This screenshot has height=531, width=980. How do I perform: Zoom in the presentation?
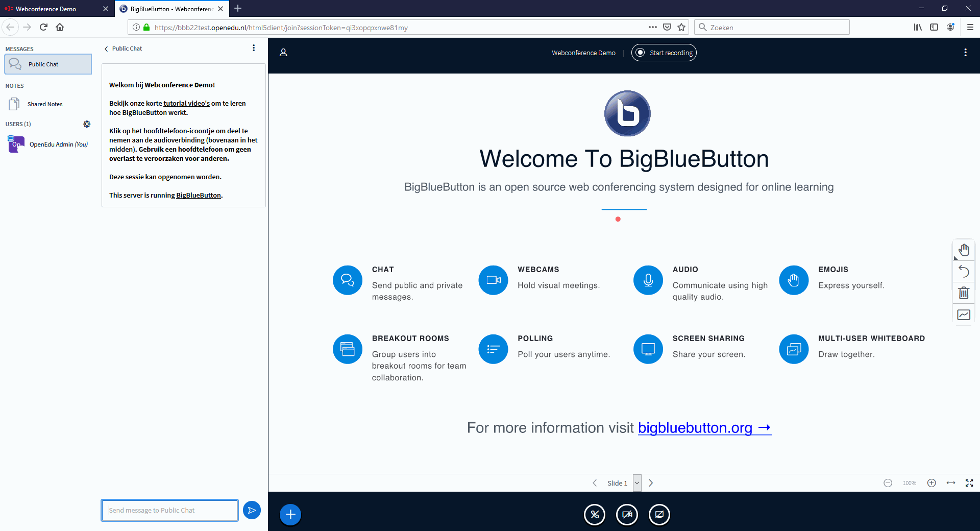pyautogui.click(x=932, y=483)
